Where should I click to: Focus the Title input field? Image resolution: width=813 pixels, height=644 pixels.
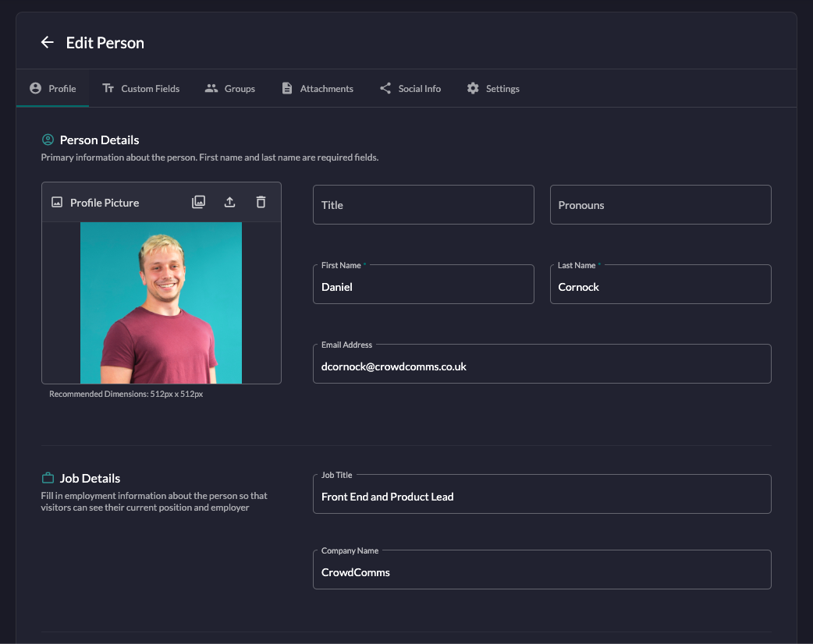424,204
